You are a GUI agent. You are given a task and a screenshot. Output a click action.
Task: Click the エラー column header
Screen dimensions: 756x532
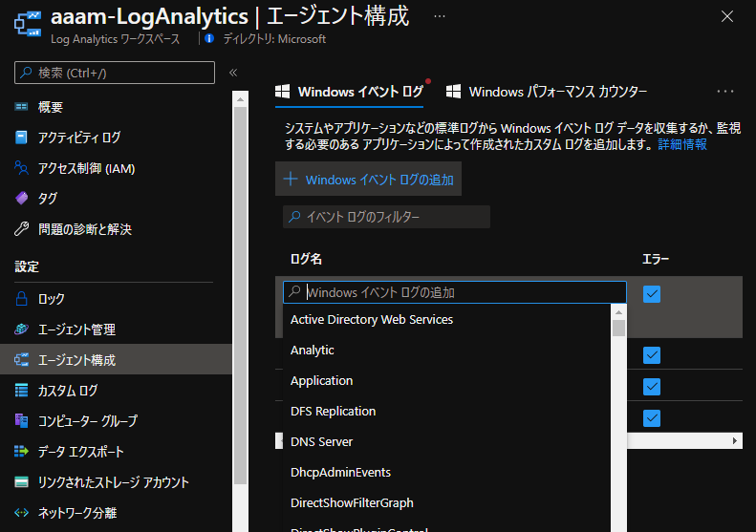(656, 259)
